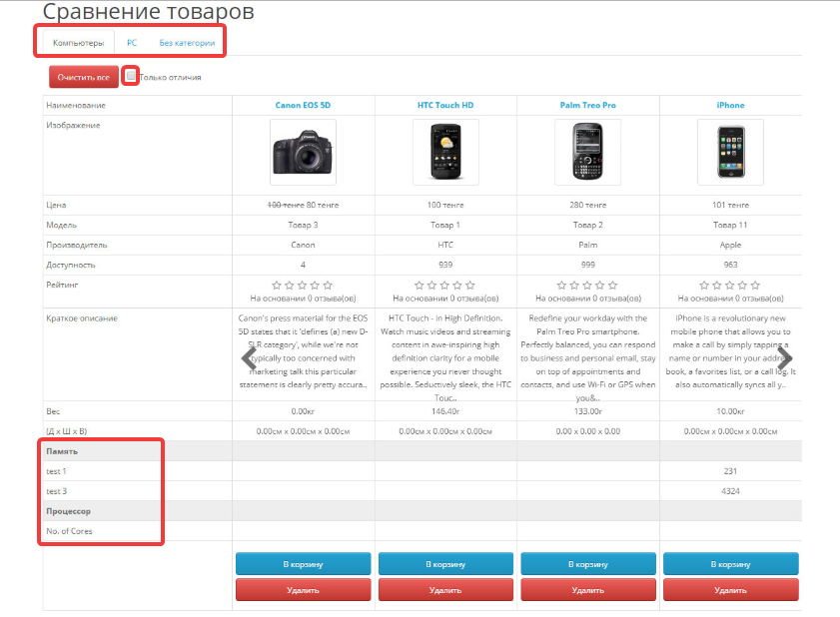The height and width of the screenshot is (617, 840).
Task: Click the '4324' value in test 3 row
Action: 730,491
